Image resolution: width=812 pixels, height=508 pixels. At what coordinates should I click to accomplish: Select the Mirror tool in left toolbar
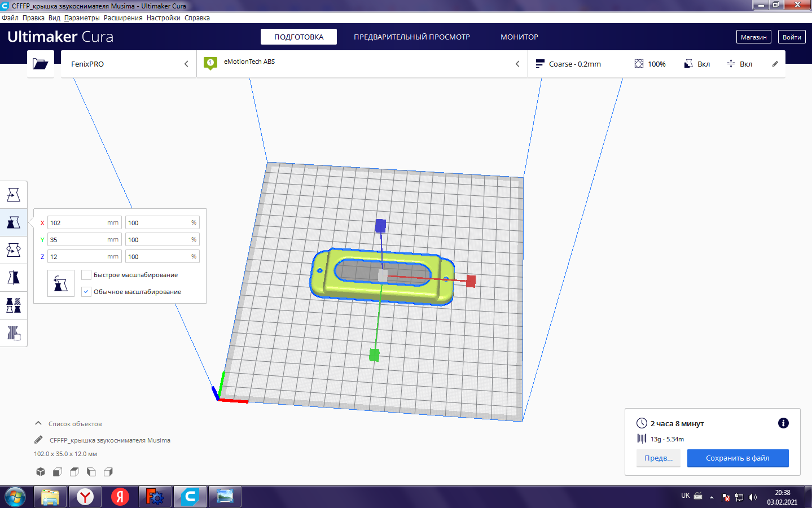14,278
